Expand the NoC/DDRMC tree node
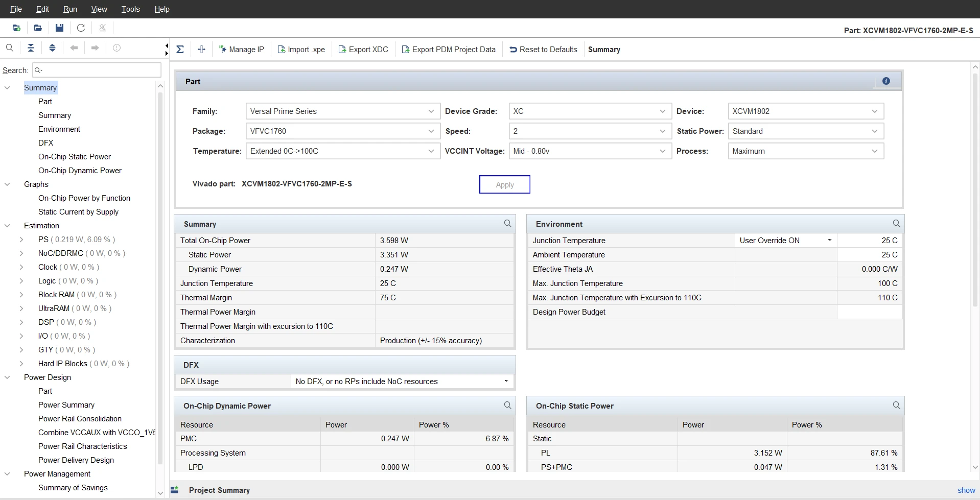 [21, 253]
